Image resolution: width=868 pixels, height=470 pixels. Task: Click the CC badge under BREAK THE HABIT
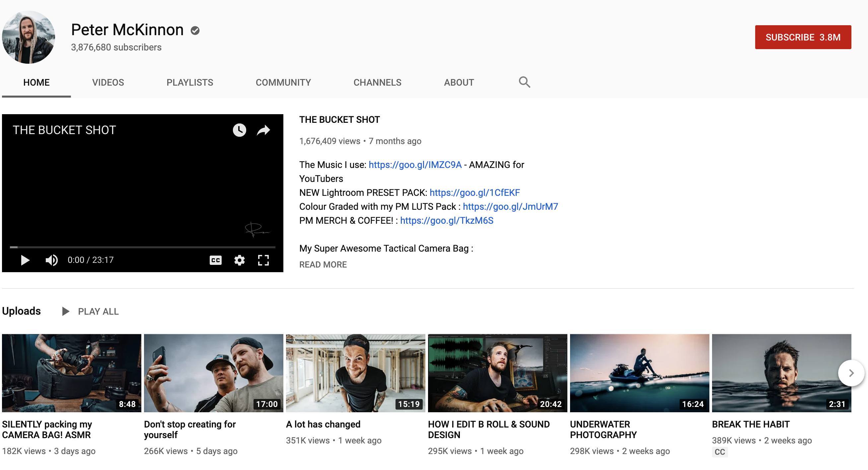[x=720, y=452]
